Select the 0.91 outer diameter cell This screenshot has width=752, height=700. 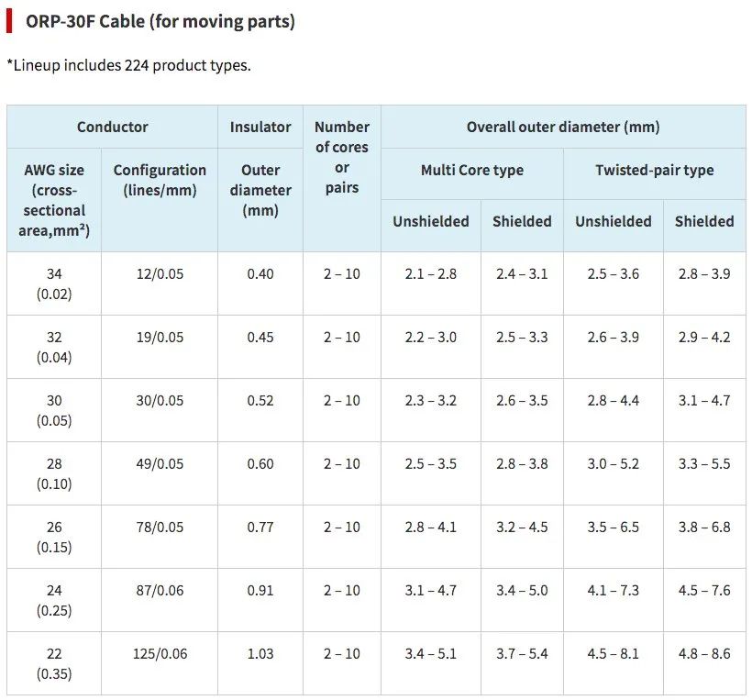pyautogui.click(x=260, y=591)
